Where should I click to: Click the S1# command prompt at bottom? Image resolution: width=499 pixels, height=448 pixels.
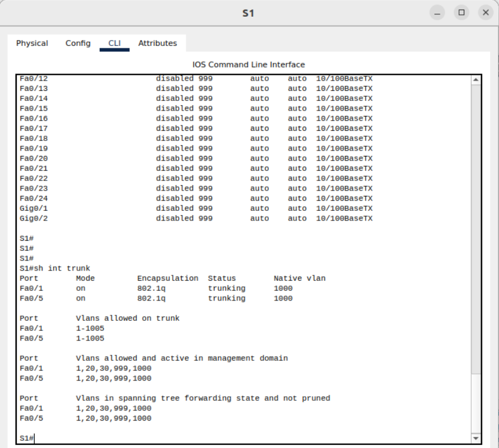pos(27,438)
